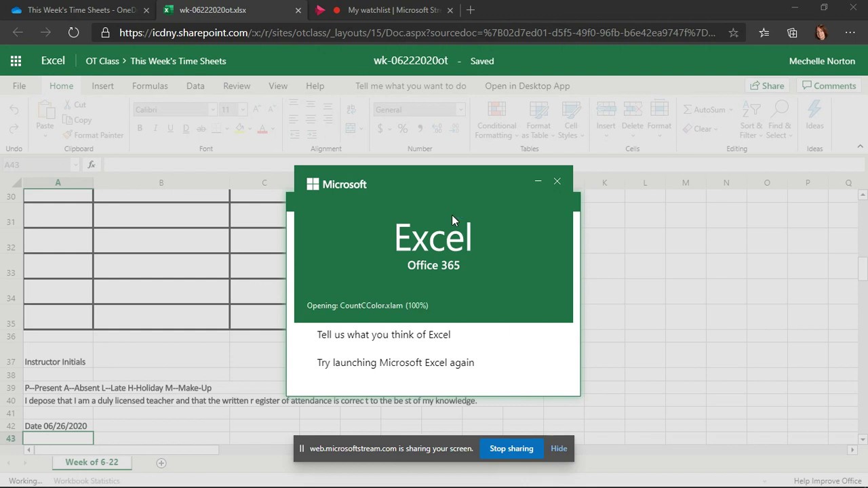Click the Undo arrow in the ribbon
The height and width of the screenshot is (488, 868).
point(14,110)
